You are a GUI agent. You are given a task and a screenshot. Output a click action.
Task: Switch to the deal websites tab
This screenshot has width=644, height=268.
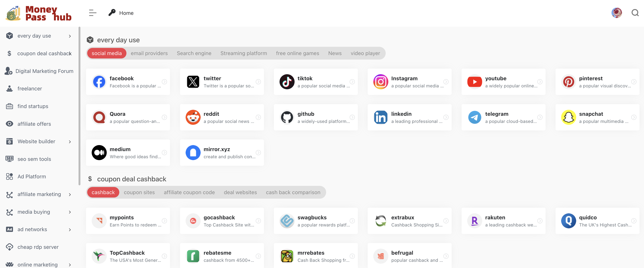tap(240, 192)
